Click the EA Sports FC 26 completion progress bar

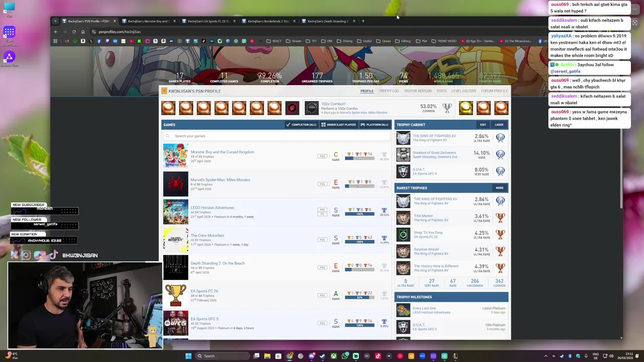tap(360, 298)
